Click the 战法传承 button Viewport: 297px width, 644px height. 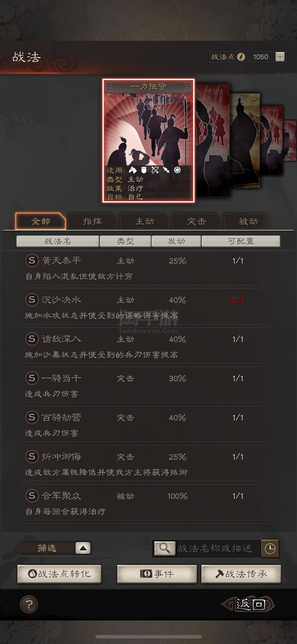[x=241, y=574]
